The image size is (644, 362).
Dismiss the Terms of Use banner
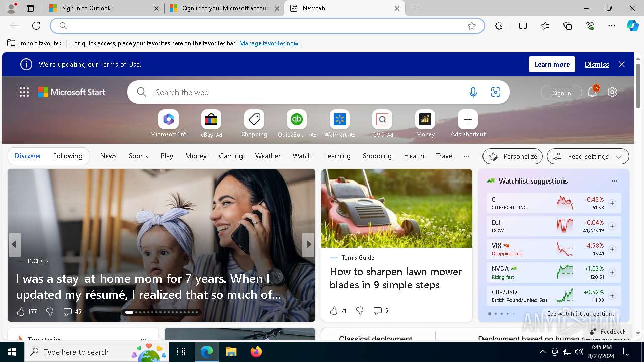[x=597, y=64]
